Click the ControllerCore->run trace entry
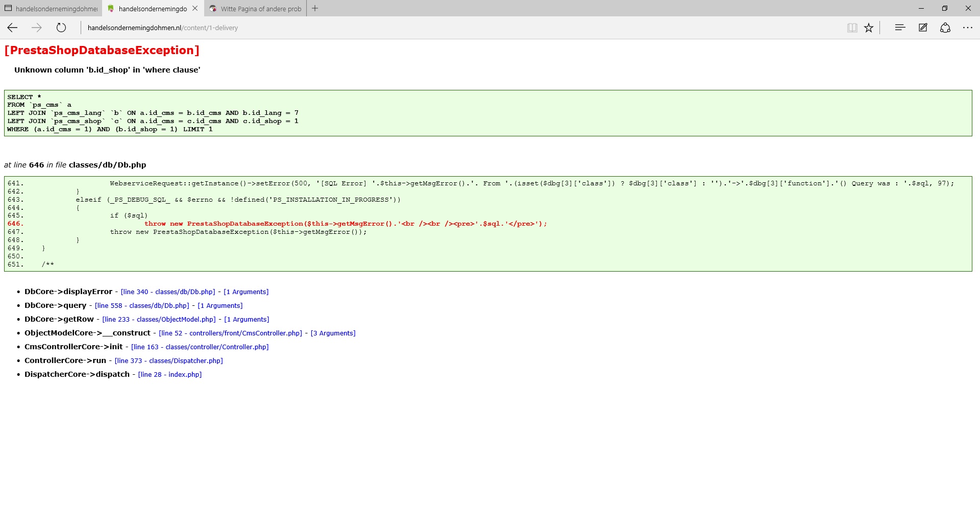980x531 pixels. tap(65, 360)
